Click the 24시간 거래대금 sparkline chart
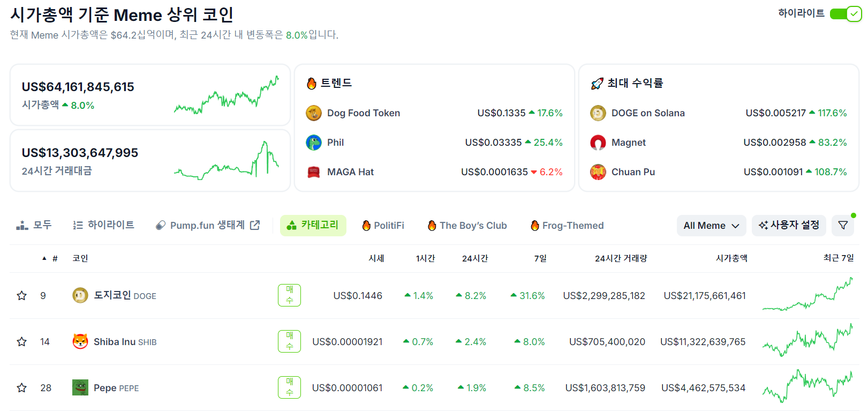 (227, 160)
